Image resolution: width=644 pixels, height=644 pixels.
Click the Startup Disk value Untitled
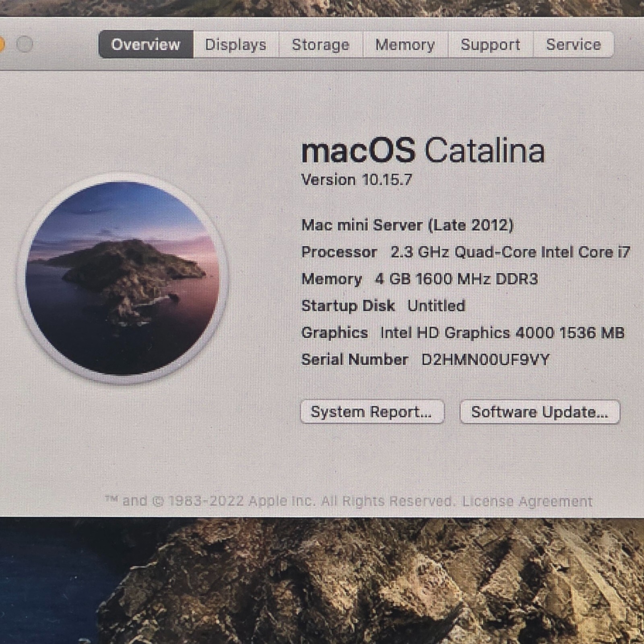[x=436, y=306]
